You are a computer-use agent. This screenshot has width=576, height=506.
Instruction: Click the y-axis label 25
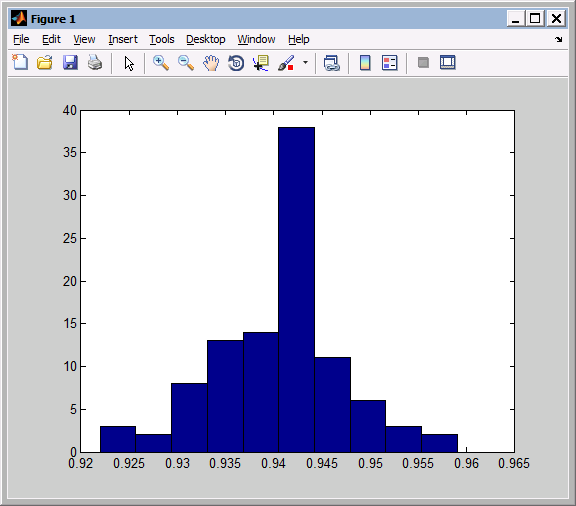[70, 238]
